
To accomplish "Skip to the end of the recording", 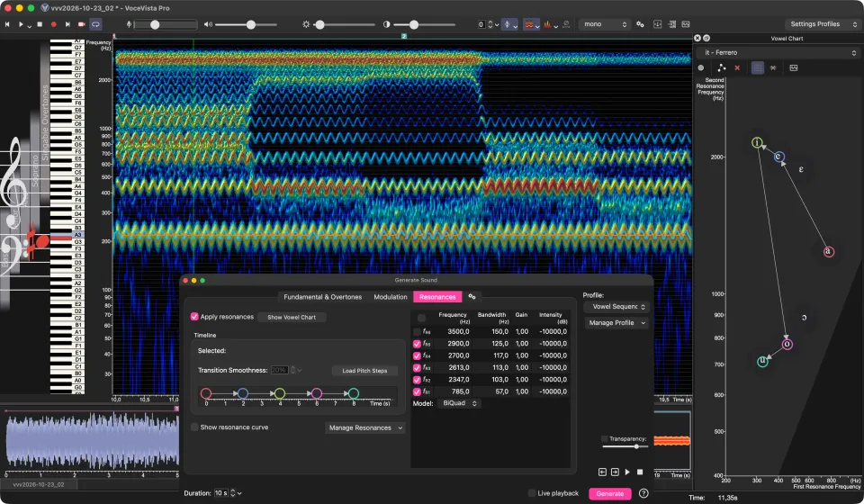I will click(67, 24).
